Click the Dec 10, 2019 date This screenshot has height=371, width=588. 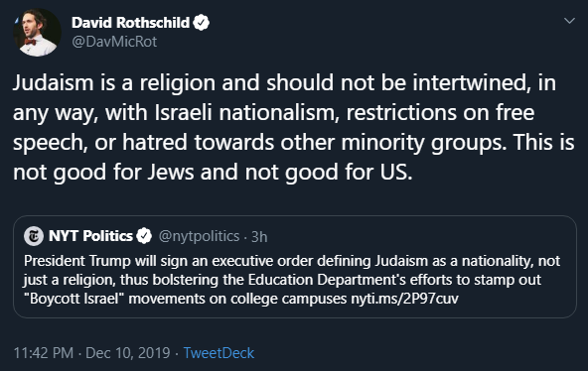click(x=128, y=353)
